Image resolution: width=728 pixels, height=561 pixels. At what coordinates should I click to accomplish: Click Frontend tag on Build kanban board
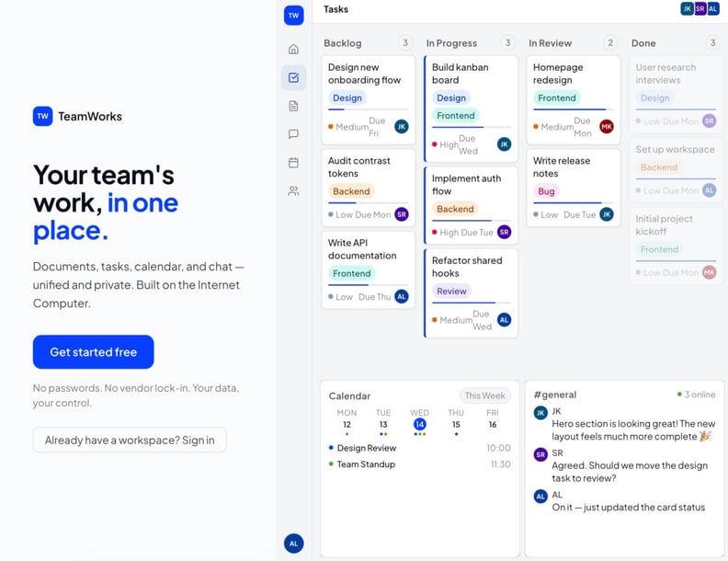[456, 116]
